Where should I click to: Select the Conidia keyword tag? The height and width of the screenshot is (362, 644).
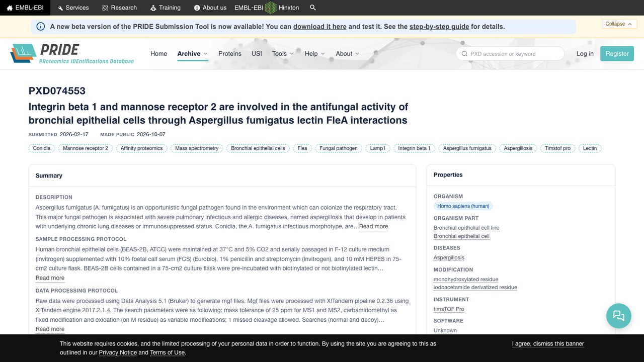coord(42,148)
